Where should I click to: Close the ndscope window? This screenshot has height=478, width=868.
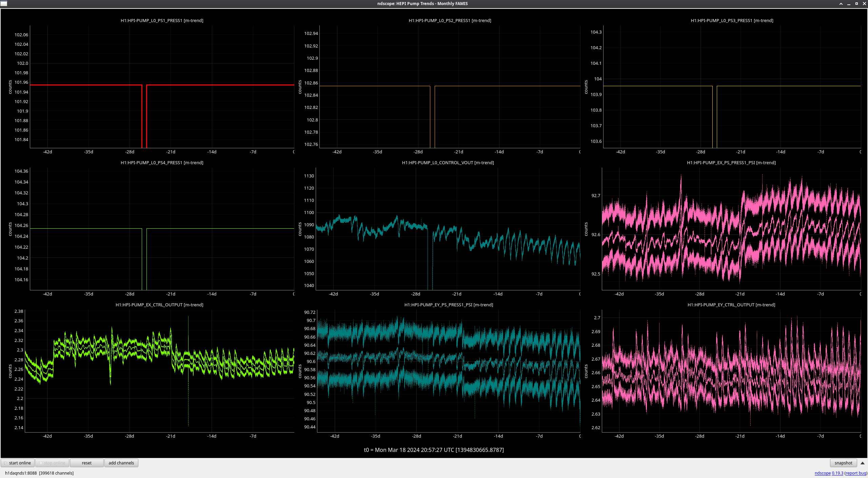[x=864, y=4]
